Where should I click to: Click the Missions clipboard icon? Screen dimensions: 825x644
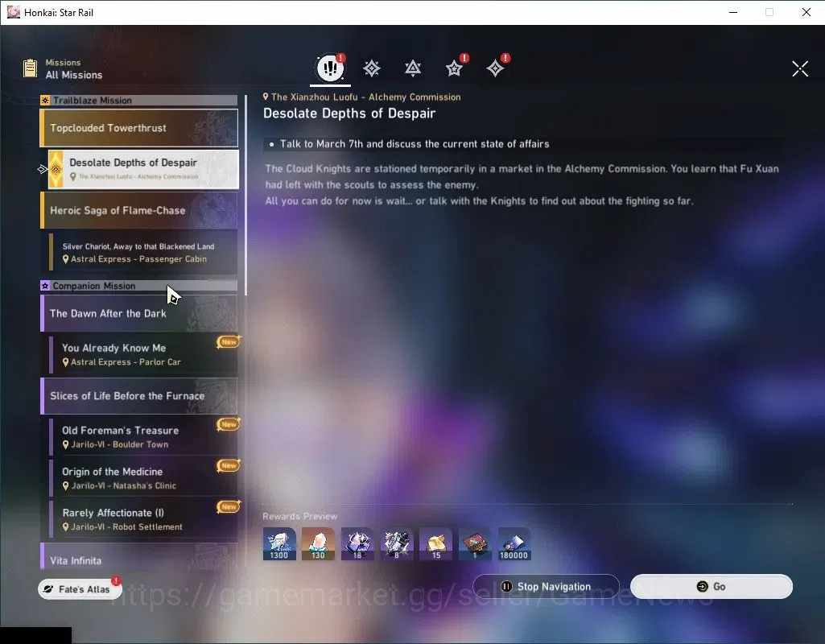(x=30, y=68)
